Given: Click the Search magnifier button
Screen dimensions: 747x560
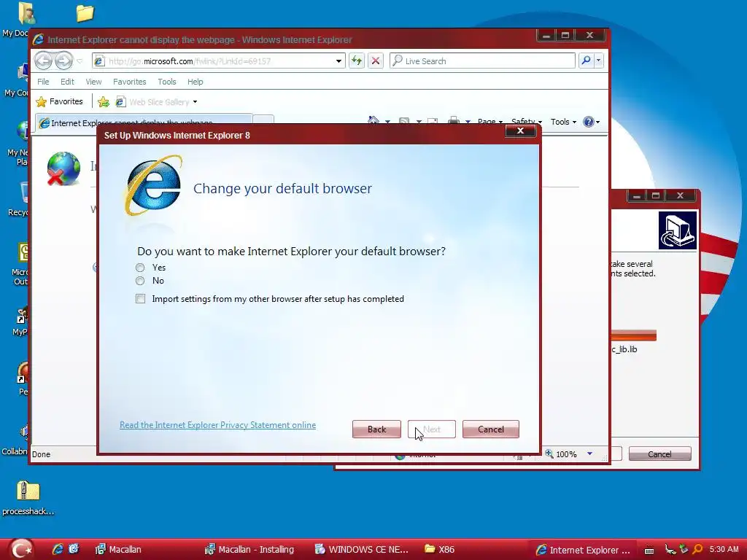Looking at the screenshot, I should (x=586, y=61).
